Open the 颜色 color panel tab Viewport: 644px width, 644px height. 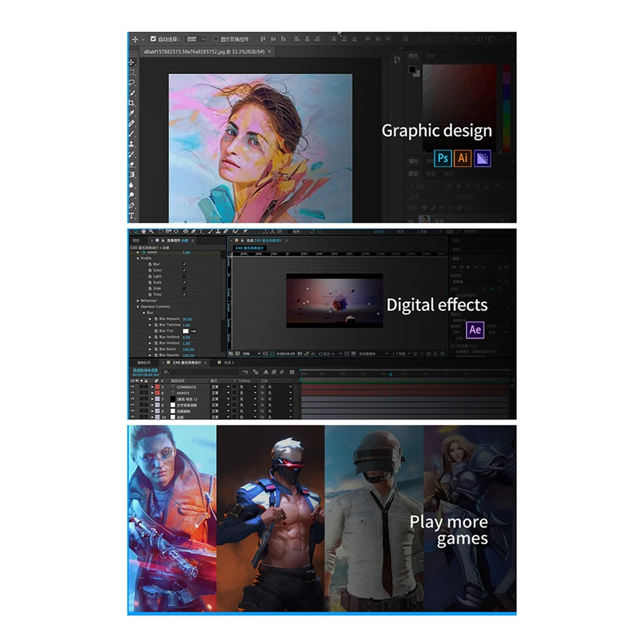pyautogui.click(x=413, y=56)
